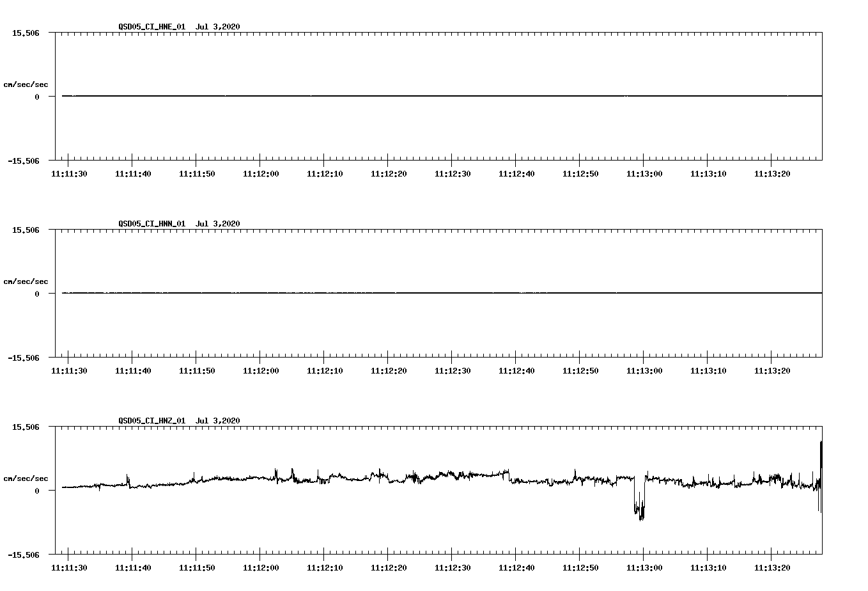Click the 11:12:30 time label under HNE plot
The height and width of the screenshot is (591, 868).
point(453,173)
